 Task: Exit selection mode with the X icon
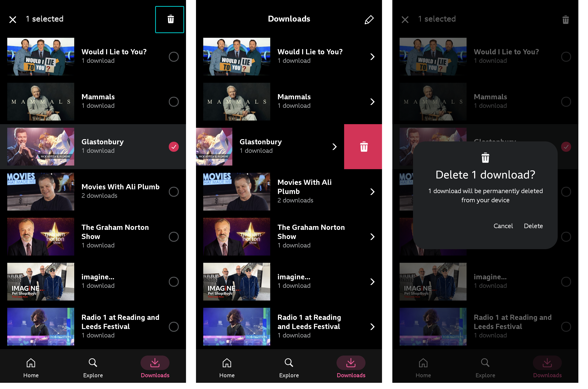[x=13, y=19]
